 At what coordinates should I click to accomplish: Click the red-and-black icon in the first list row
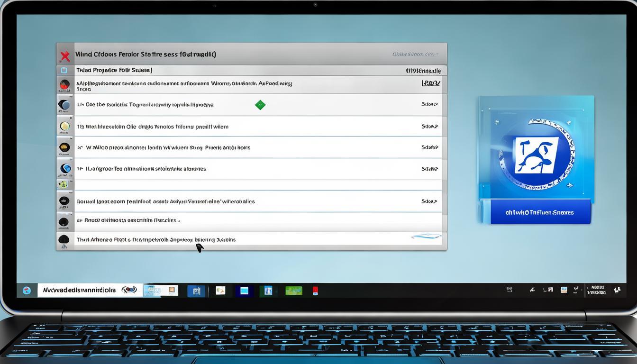pyautogui.click(x=64, y=85)
